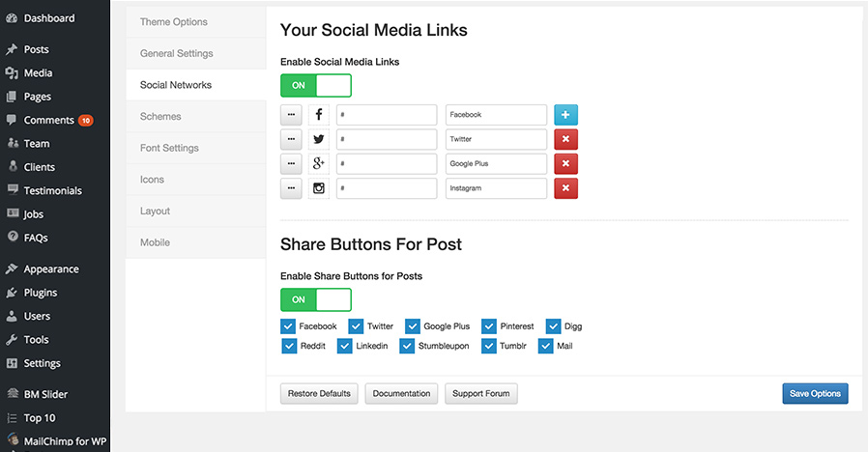Click the Pages icon in sidebar
This screenshot has height=452, width=868.
pyautogui.click(x=12, y=97)
